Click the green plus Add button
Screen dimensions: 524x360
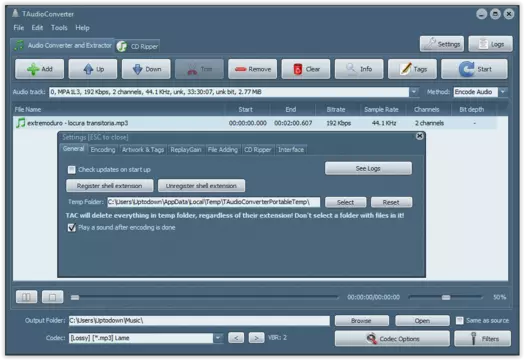point(39,69)
